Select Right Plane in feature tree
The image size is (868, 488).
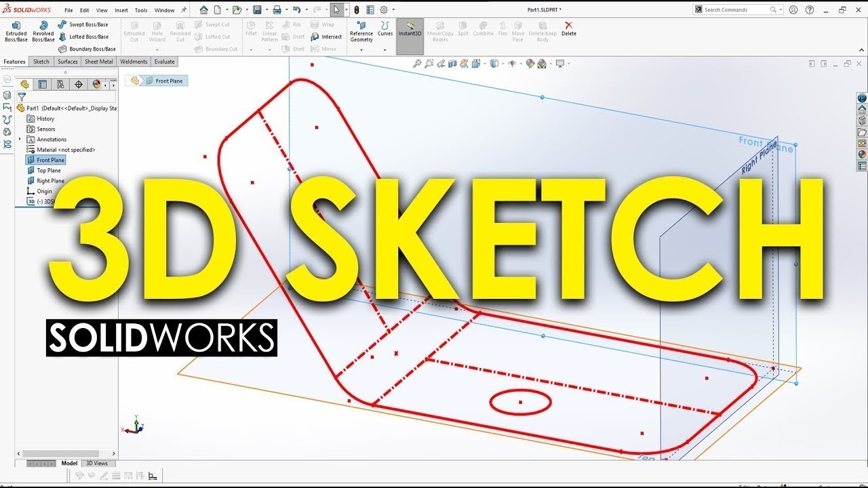(x=45, y=181)
